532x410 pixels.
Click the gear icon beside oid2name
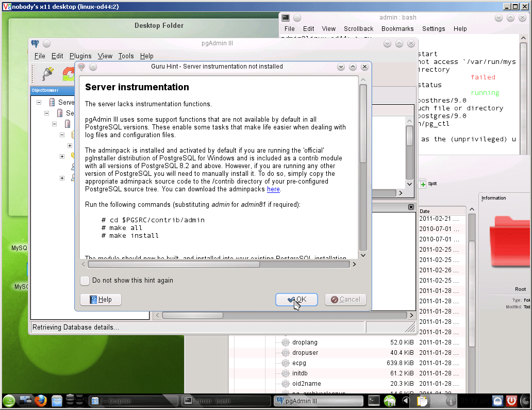pyautogui.click(x=286, y=384)
